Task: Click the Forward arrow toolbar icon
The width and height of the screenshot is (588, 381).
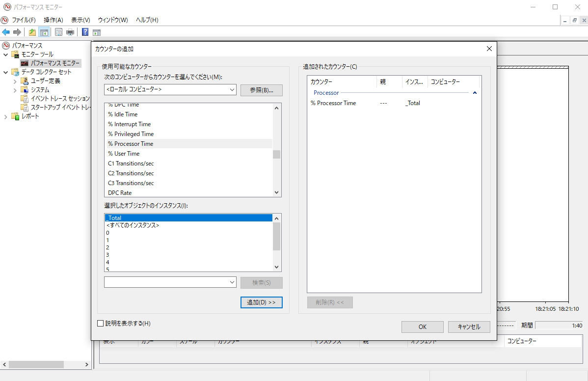Action: tap(17, 32)
